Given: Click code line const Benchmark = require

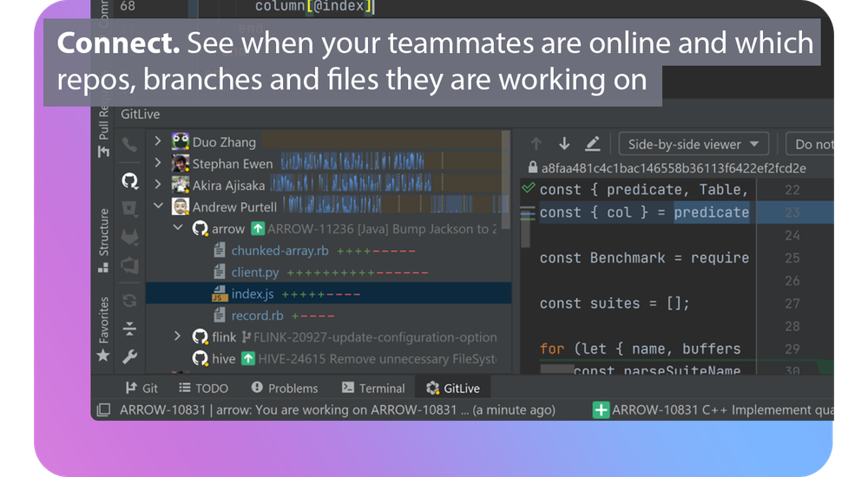Looking at the screenshot, I should 644,258.
